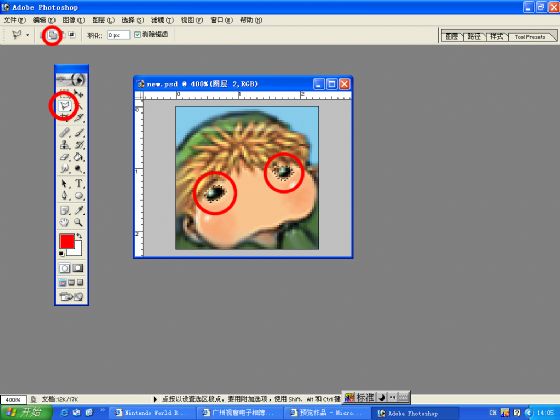Viewport: 560px width, 420px height.
Task: Open the 样式 Styles tab in palette well
Action: tap(496, 36)
